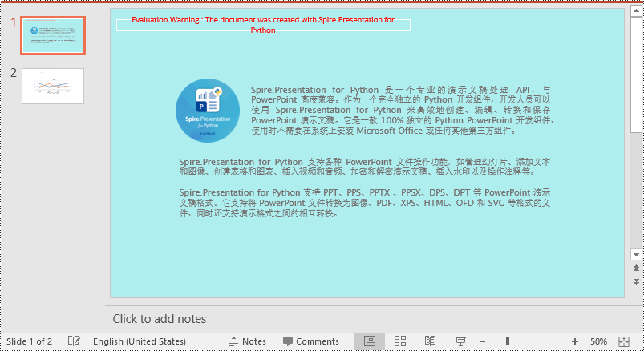Viewport: 644px width, 351px height.
Task: Go to previous slide double-arrow
Action: [x=636, y=268]
